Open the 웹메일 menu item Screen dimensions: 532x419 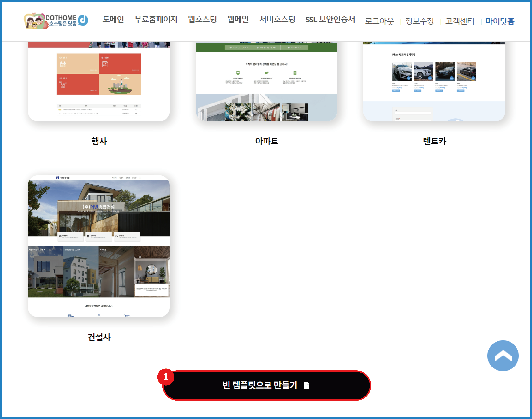[238, 20]
